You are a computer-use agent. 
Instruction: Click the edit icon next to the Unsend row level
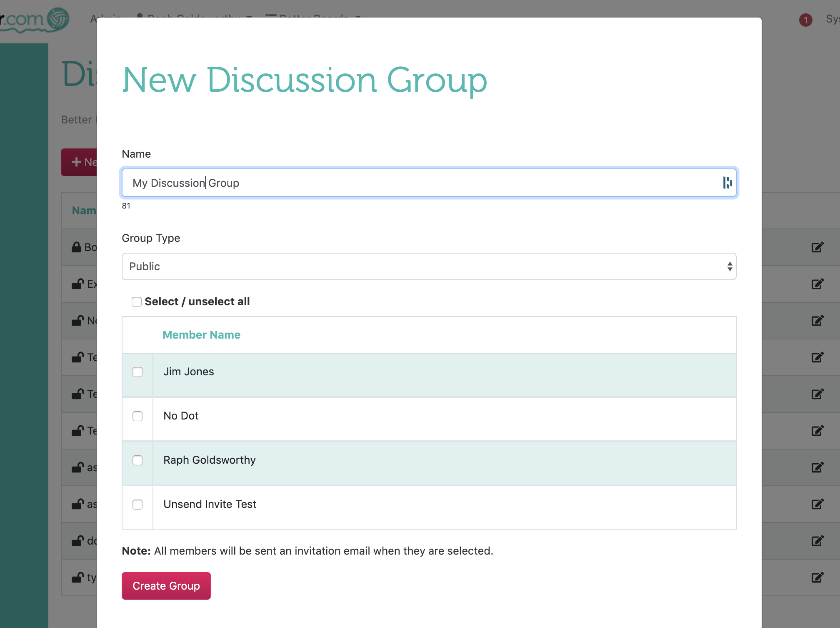[817, 504]
